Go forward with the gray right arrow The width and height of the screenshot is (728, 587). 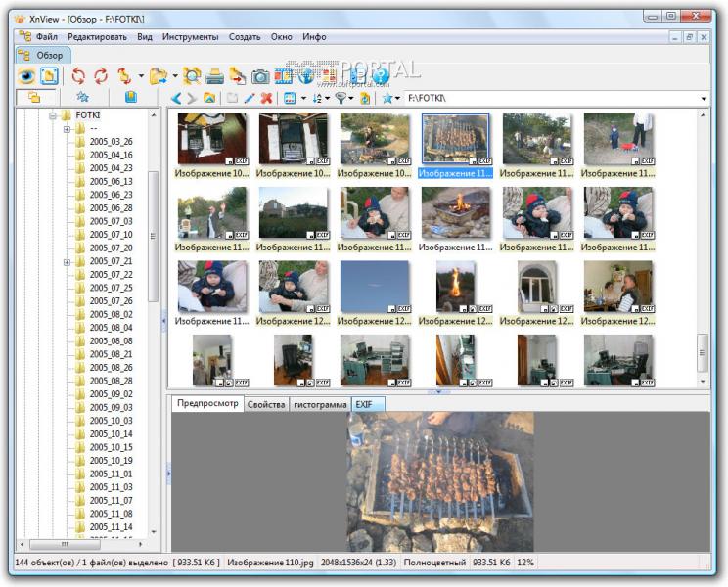(x=192, y=98)
